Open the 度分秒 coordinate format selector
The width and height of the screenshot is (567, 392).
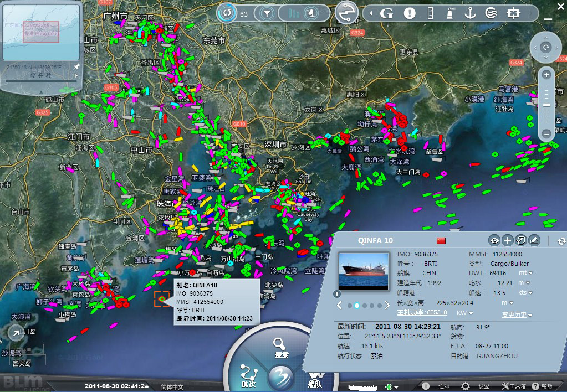(41, 75)
